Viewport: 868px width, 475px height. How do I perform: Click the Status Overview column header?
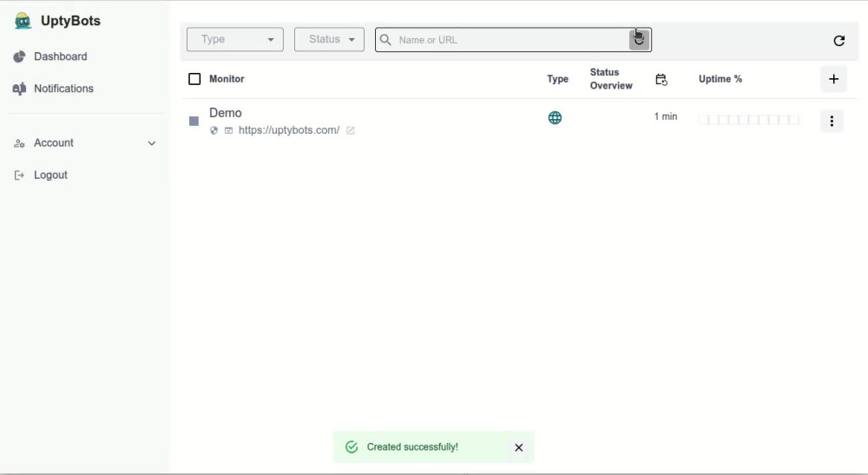click(610, 79)
